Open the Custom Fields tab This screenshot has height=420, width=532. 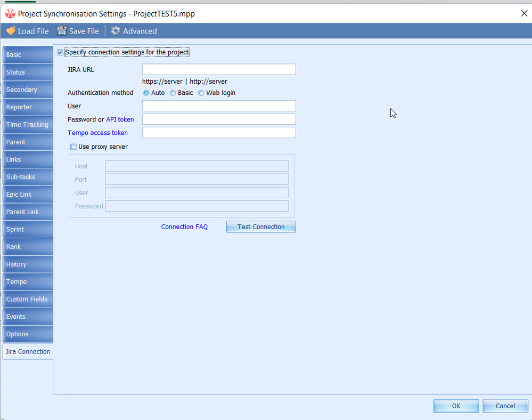tap(28, 299)
